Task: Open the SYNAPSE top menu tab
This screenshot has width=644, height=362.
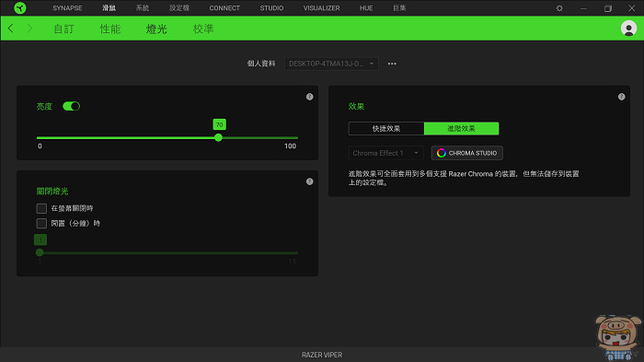Action: pyautogui.click(x=67, y=8)
